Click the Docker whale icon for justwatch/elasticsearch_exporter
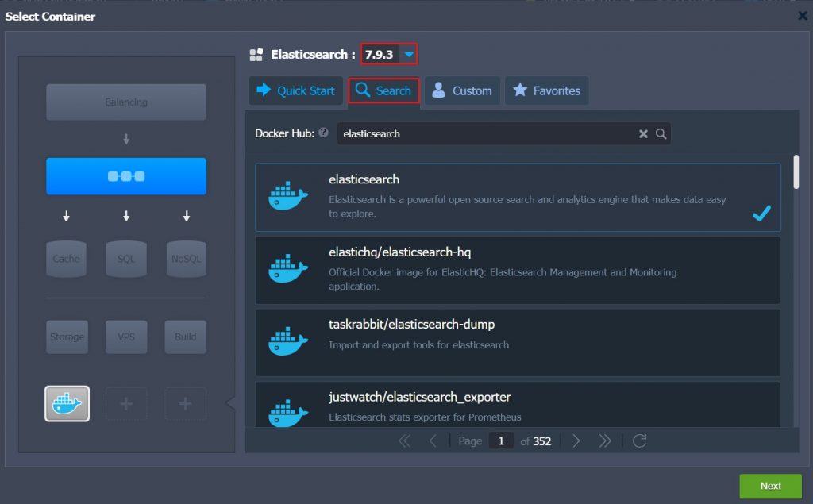 coord(288,414)
